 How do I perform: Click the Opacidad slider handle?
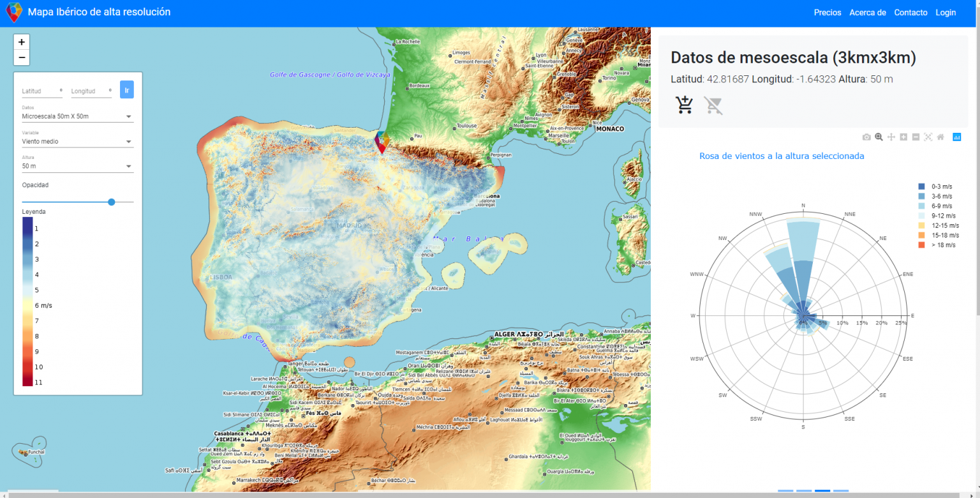[112, 202]
